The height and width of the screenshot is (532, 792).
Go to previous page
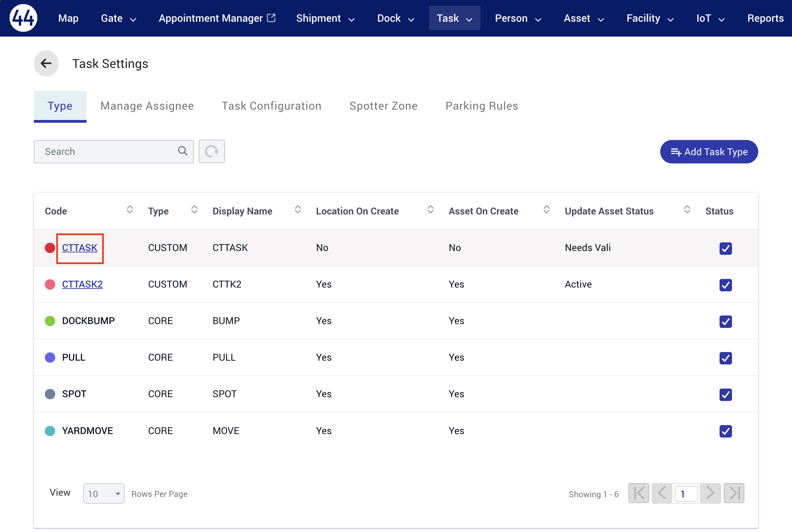tap(662, 493)
